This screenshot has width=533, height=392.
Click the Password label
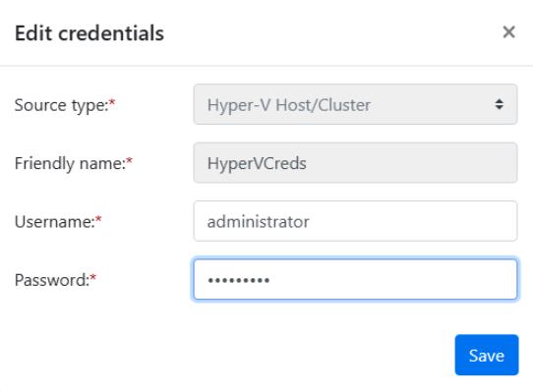point(52,280)
